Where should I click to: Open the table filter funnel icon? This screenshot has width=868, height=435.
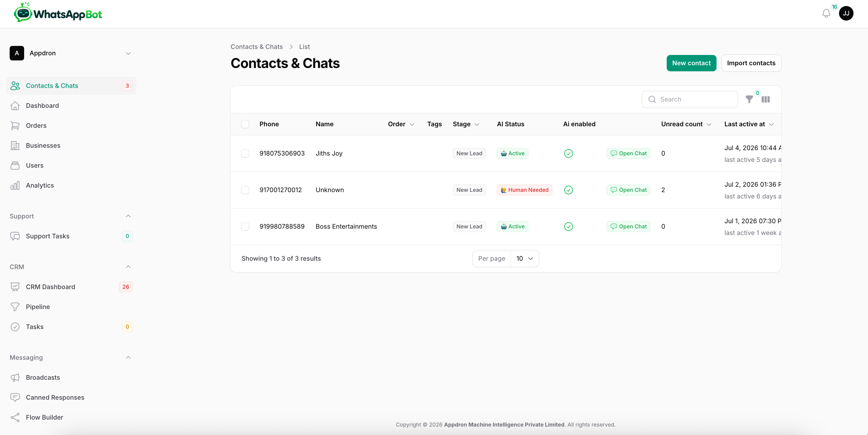[x=749, y=99]
